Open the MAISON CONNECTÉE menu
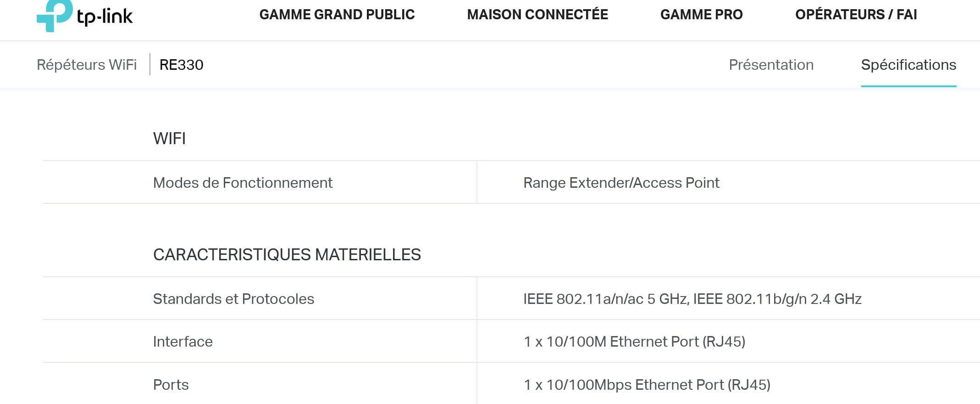Screen dimensions: 980x404 click(x=537, y=15)
